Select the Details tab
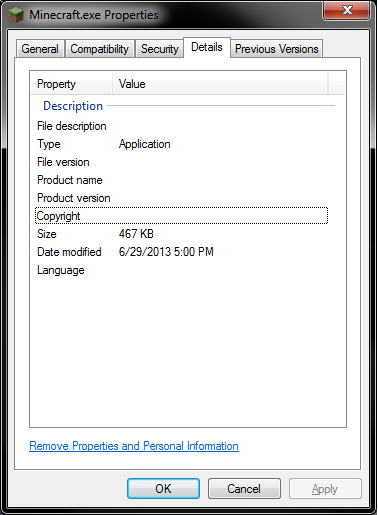Screen dimensions: 378x515 tap(207, 47)
